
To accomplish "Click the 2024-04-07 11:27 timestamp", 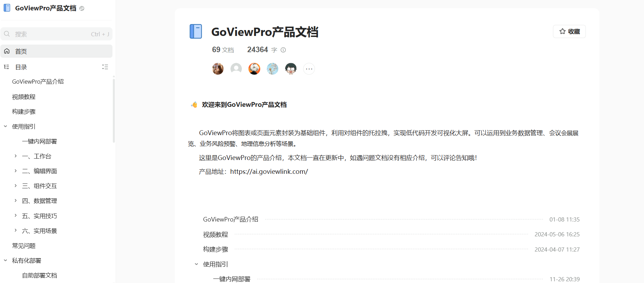I will click(557, 249).
